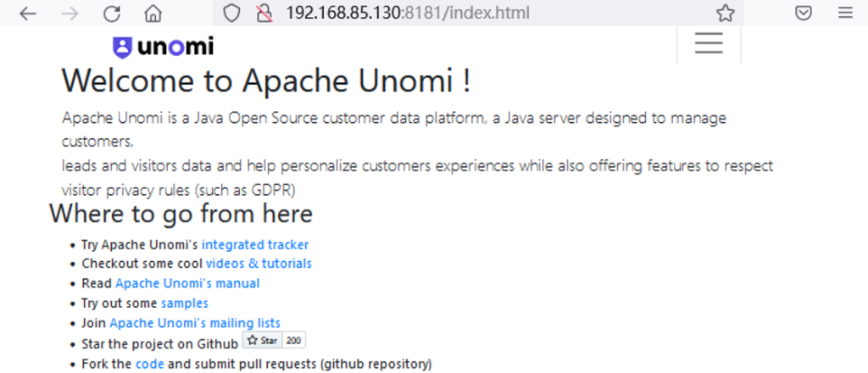Image resolution: width=868 pixels, height=373 pixels.
Task: Open the integrated tracker link
Action: coord(255,245)
